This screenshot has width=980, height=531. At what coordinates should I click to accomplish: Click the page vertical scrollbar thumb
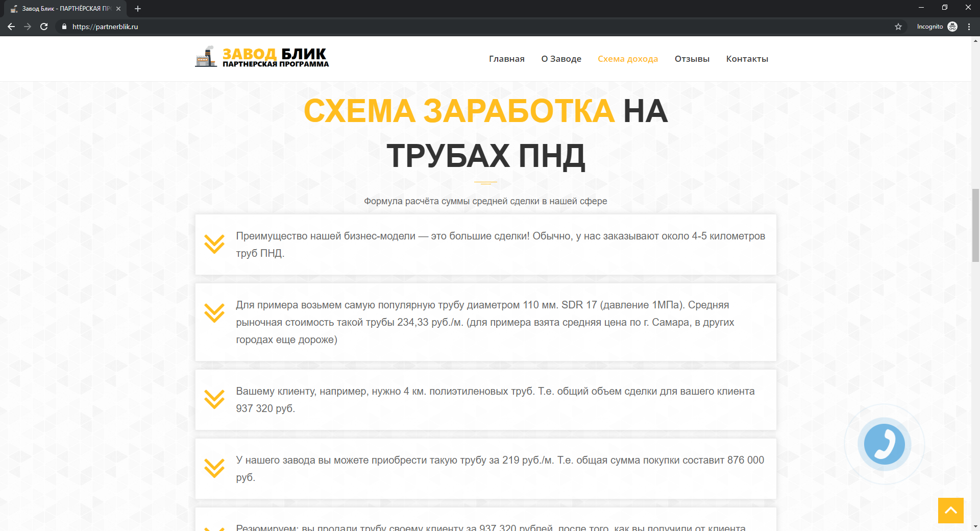(x=975, y=225)
